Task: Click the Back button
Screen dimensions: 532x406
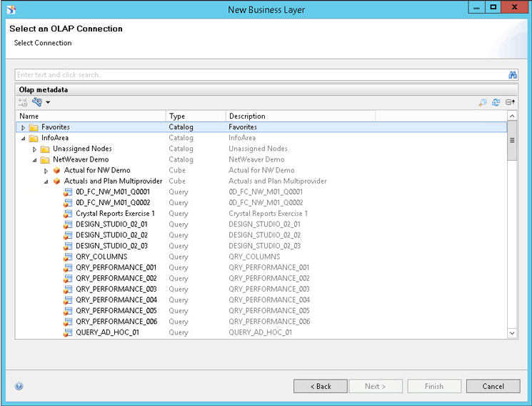Action: pyautogui.click(x=320, y=386)
